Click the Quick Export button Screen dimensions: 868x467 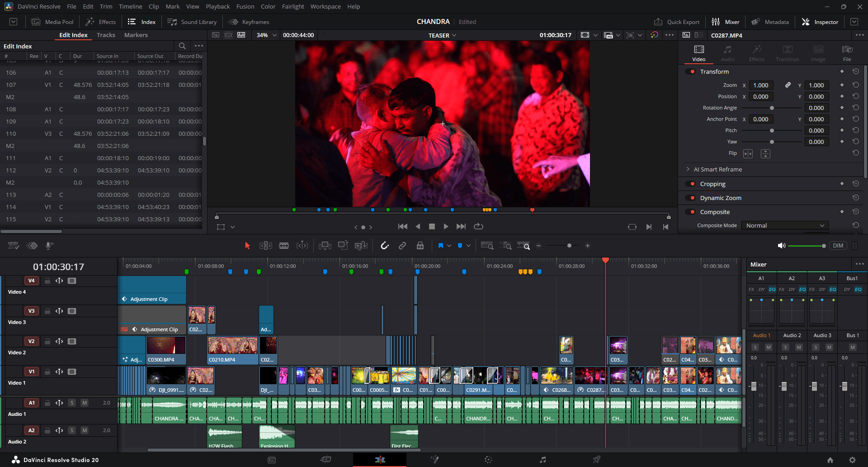point(677,22)
